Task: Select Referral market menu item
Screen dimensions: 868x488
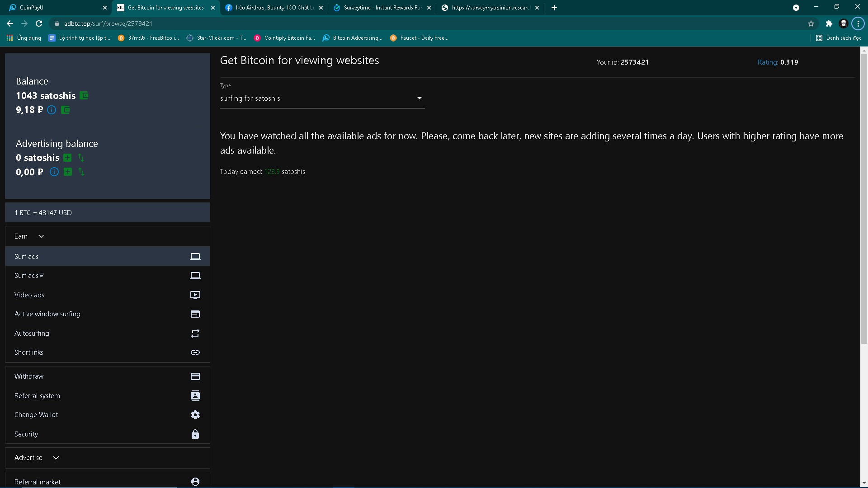Action: tap(37, 481)
